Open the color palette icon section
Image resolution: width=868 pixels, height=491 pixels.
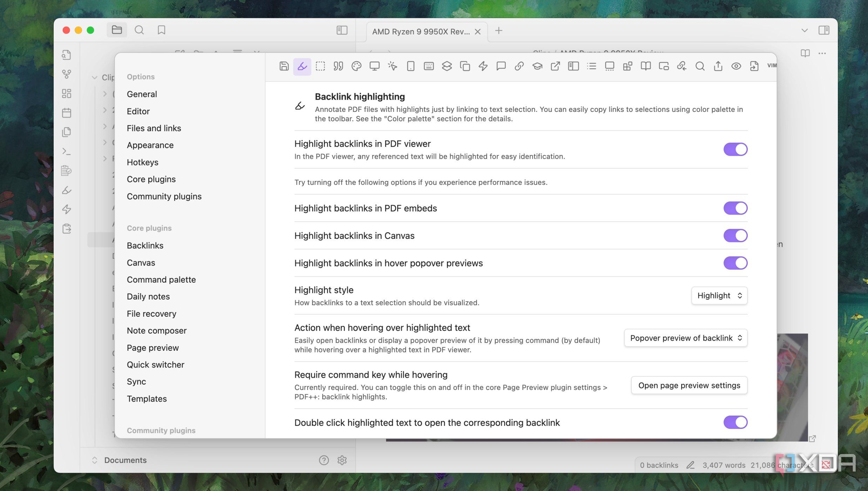[357, 66]
